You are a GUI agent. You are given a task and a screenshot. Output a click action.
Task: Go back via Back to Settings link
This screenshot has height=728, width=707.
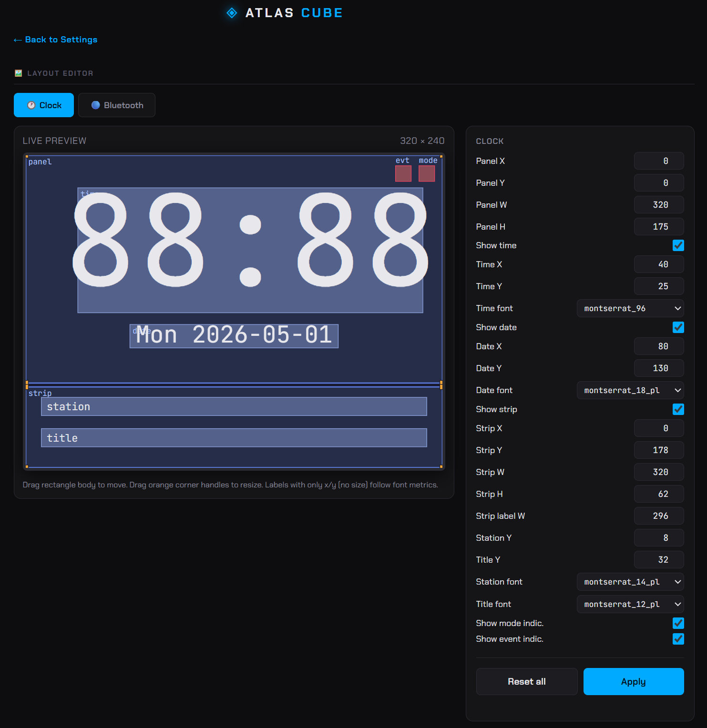pos(55,40)
